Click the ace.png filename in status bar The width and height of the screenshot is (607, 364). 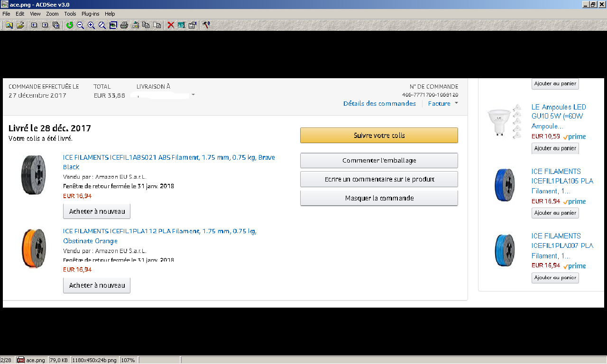click(x=36, y=360)
